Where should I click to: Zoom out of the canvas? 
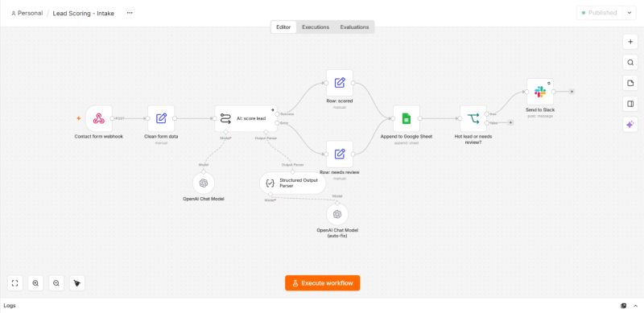pyautogui.click(x=56, y=283)
